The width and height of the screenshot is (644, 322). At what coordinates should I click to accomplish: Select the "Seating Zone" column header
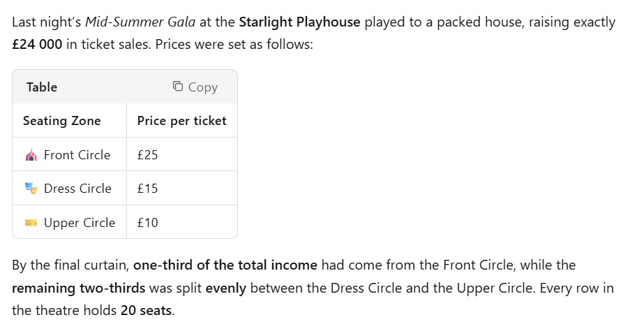click(x=61, y=121)
